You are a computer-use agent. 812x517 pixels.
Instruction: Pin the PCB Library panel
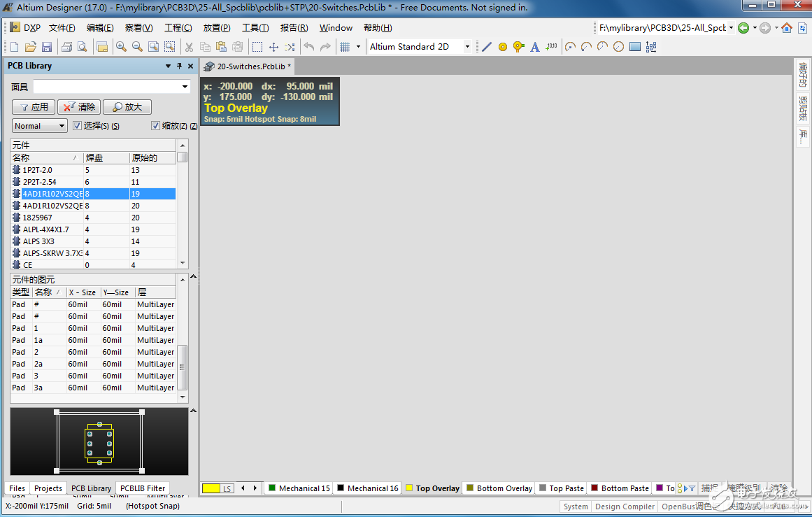pyautogui.click(x=179, y=66)
